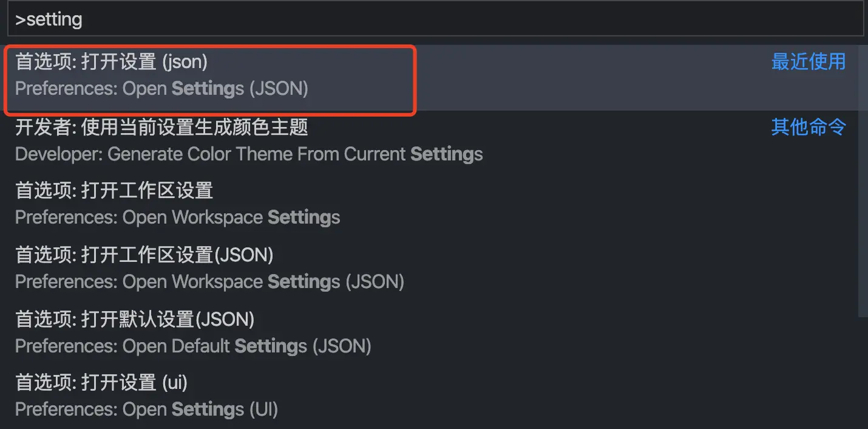Pick 首选项: 打开设置 (ui) command
This screenshot has width=868, height=429.
101,383
